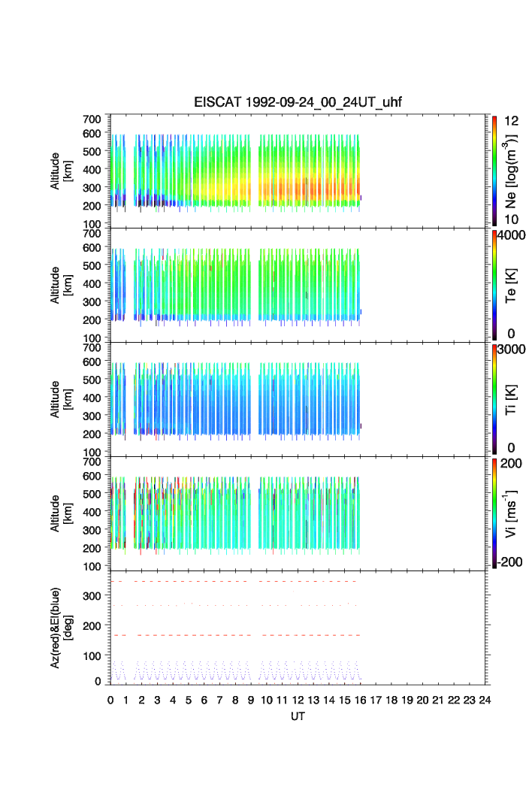The image size is (532, 799).
Task: Click the "Az(red)&El(blue) [deg]" axis label
Action: pyautogui.click(x=61, y=628)
